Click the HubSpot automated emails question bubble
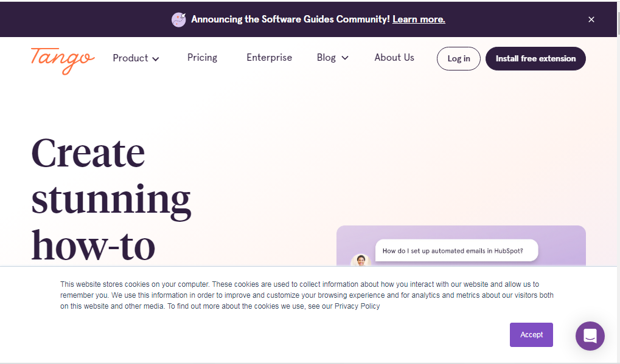 (x=456, y=250)
